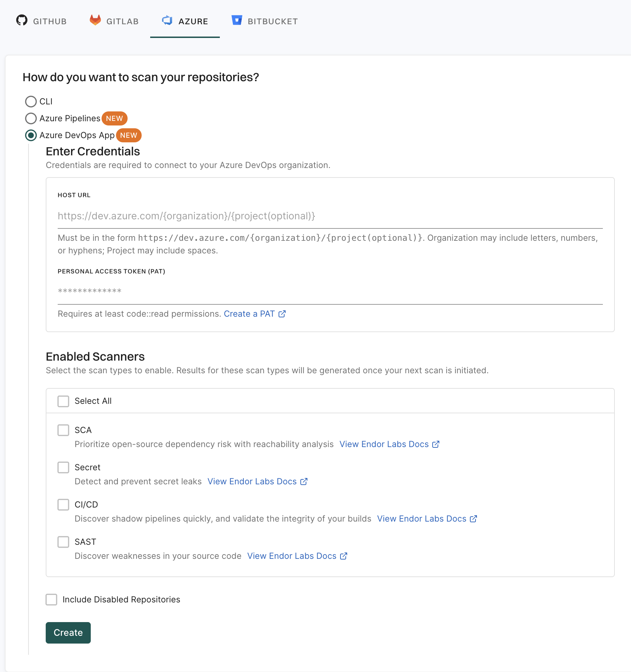Click the external link icon after Secret docs
The height and width of the screenshot is (672, 631).
(304, 482)
